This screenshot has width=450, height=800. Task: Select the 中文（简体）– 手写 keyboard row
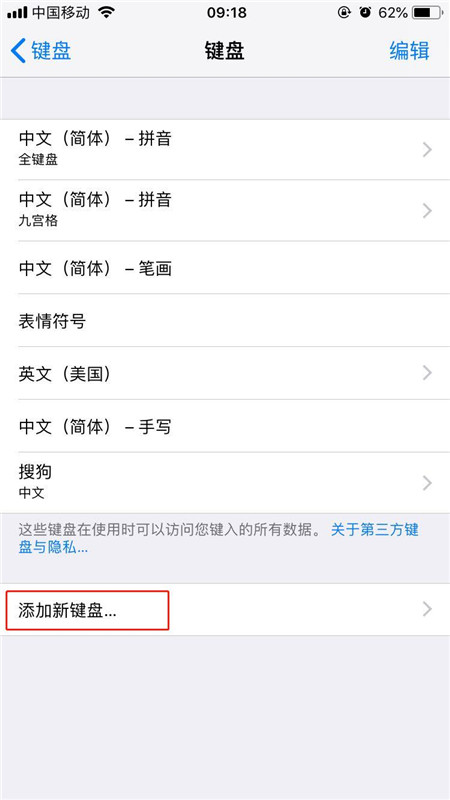(225, 427)
